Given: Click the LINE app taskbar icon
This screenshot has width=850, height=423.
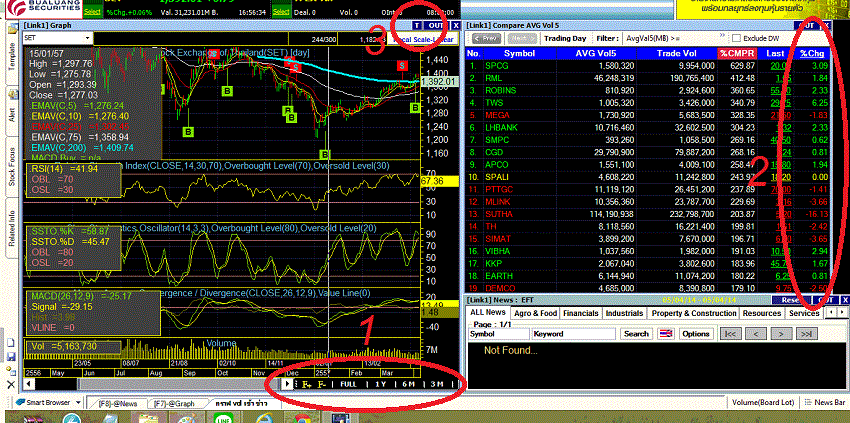Looking at the screenshot, I should point(221,419).
